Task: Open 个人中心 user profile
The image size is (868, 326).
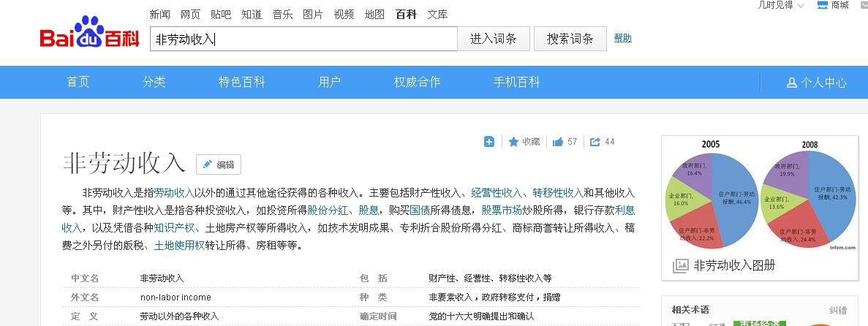Action: click(817, 83)
